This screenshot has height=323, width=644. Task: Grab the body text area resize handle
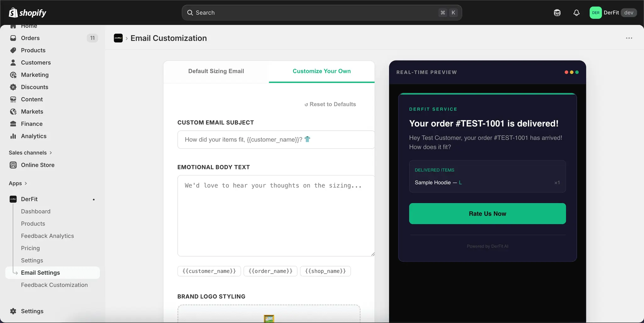point(373,254)
